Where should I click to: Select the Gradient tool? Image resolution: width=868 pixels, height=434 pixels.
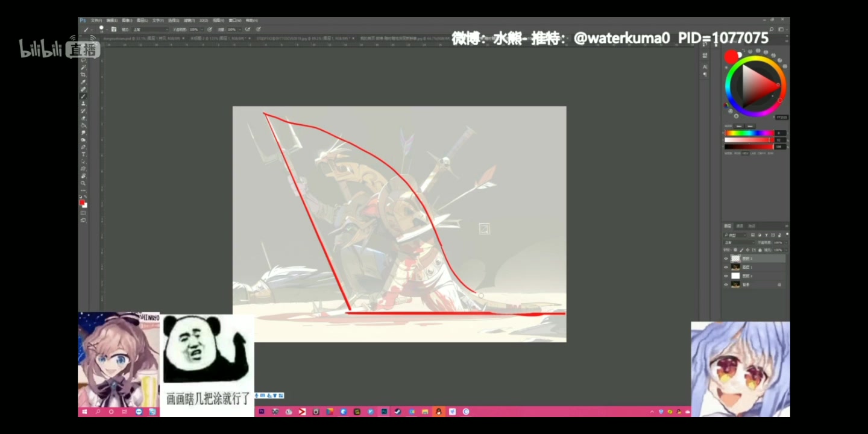[83, 125]
